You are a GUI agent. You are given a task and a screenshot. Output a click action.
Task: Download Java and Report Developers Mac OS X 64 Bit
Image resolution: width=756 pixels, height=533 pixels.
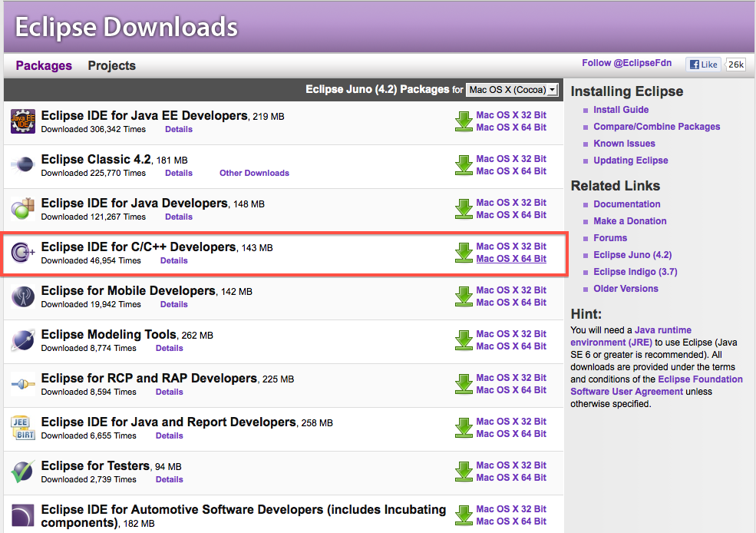click(x=511, y=434)
